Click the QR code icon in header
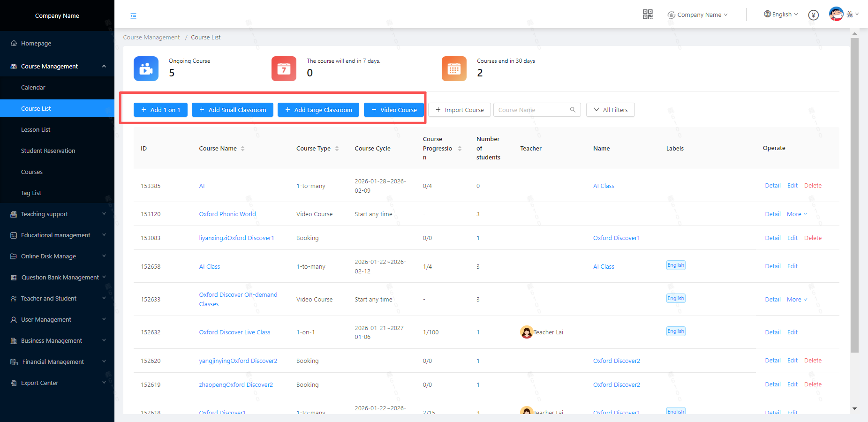868x422 pixels. click(x=648, y=15)
